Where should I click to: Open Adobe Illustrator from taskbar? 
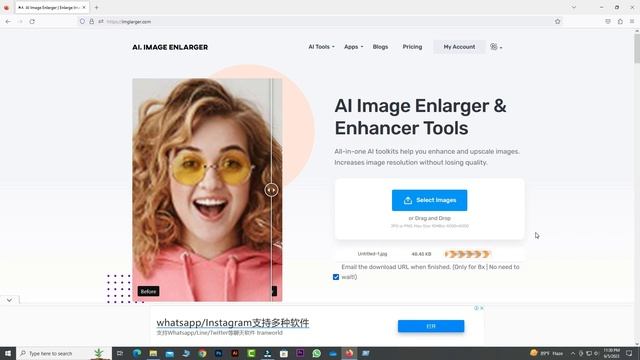coord(235,353)
